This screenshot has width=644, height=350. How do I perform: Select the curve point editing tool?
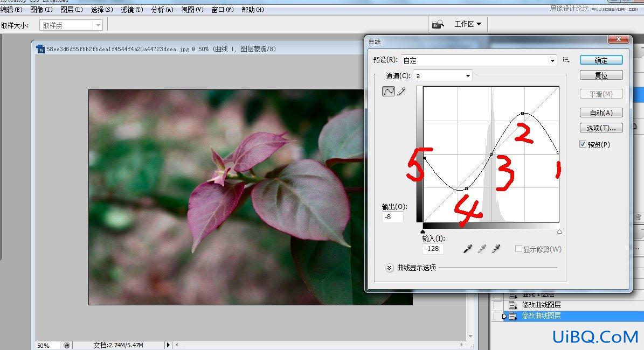click(388, 91)
